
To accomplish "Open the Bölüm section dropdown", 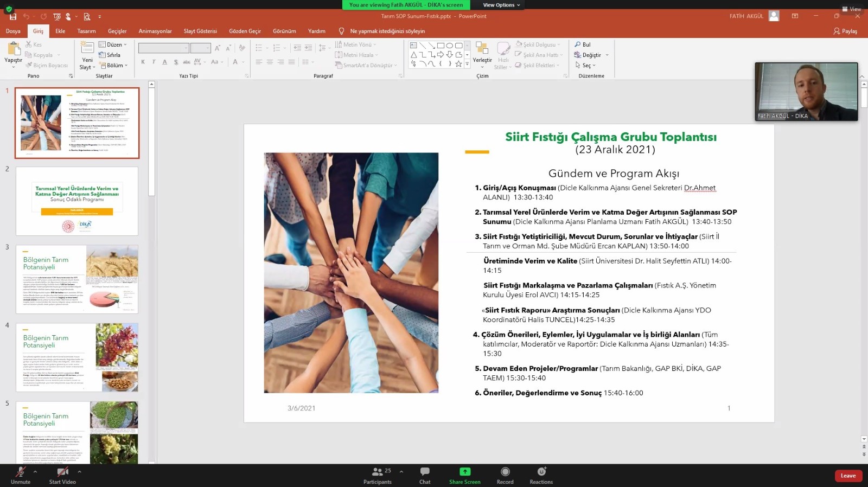I will tap(113, 65).
